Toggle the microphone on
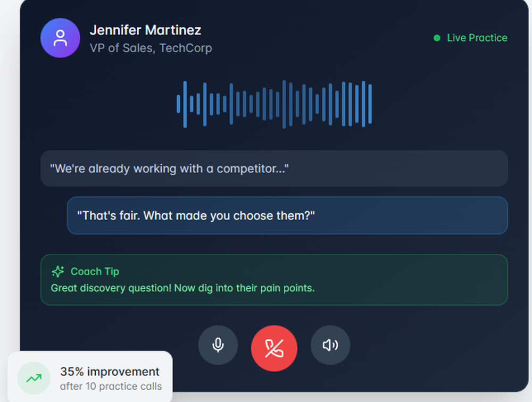This screenshot has width=532, height=402. tap(218, 345)
